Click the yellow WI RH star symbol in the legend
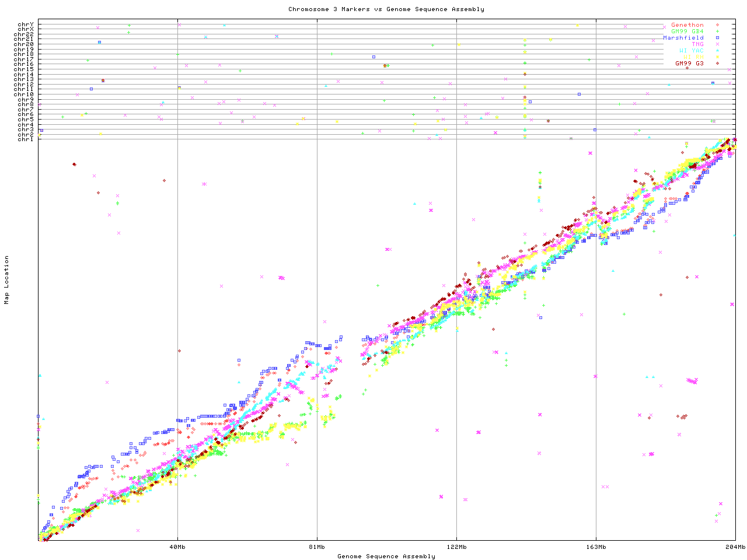747x560 pixels. coord(717,57)
